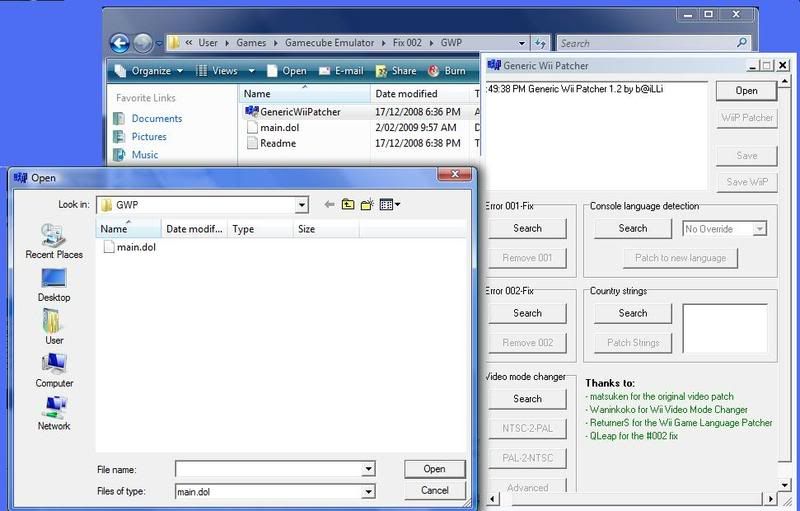The width and height of the screenshot is (800, 511).
Task: Expand the Look in GWP dropdown
Action: pos(302,205)
